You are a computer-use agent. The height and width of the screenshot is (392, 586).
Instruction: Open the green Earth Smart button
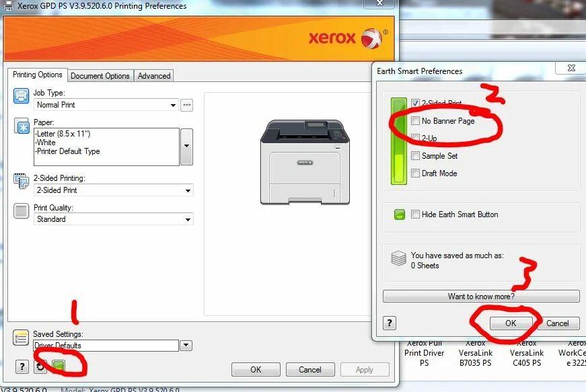pos(59,366)
